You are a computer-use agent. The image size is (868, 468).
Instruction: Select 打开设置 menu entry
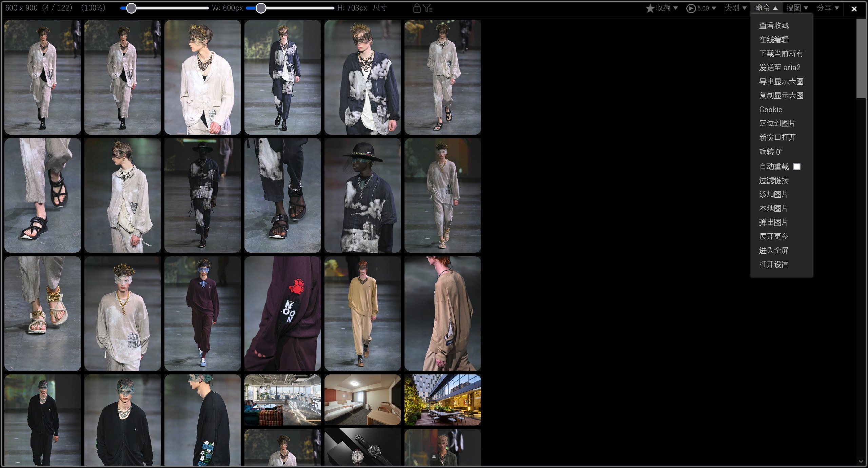(774, 264)
